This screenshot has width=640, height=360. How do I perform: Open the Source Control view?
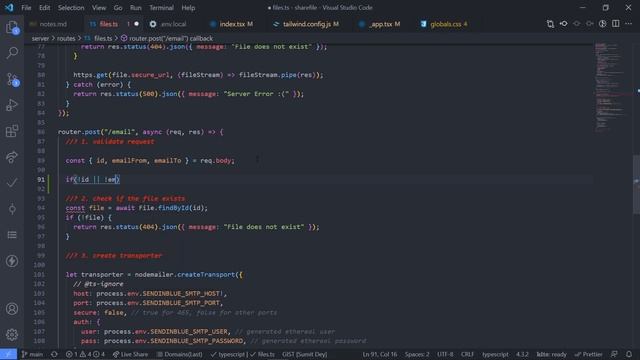coord(12,79)
